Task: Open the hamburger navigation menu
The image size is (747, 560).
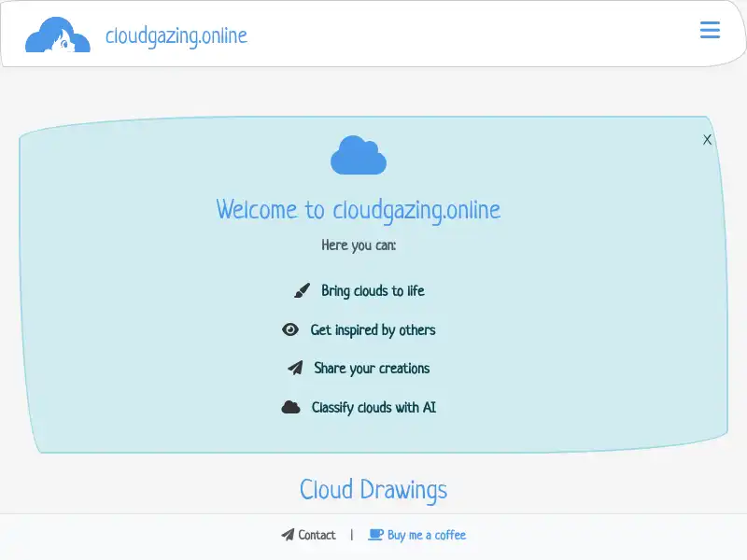Action: (x=710, y=30)
